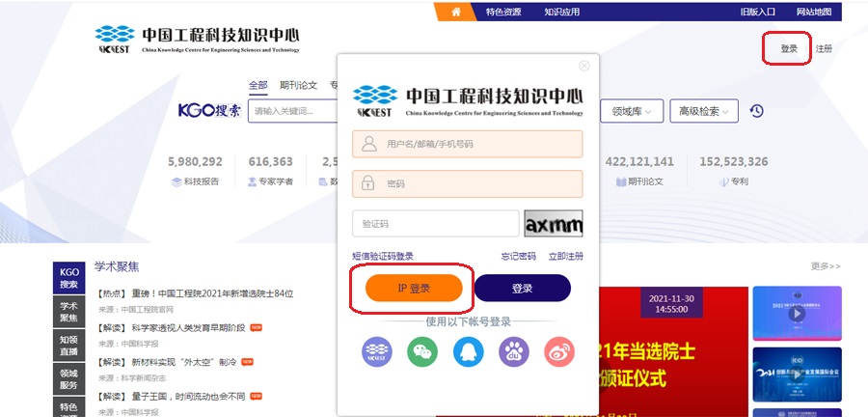Screen dimensions: 868x417
Task: Select 学术聚焦 in the left sidebar
Action: pyautogui.click(x=69, y=312)
